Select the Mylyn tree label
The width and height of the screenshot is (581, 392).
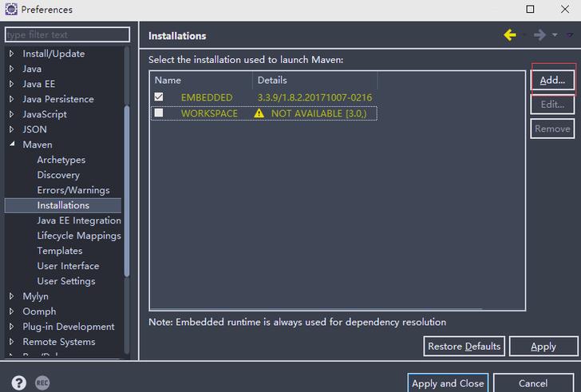click(36, 296)
